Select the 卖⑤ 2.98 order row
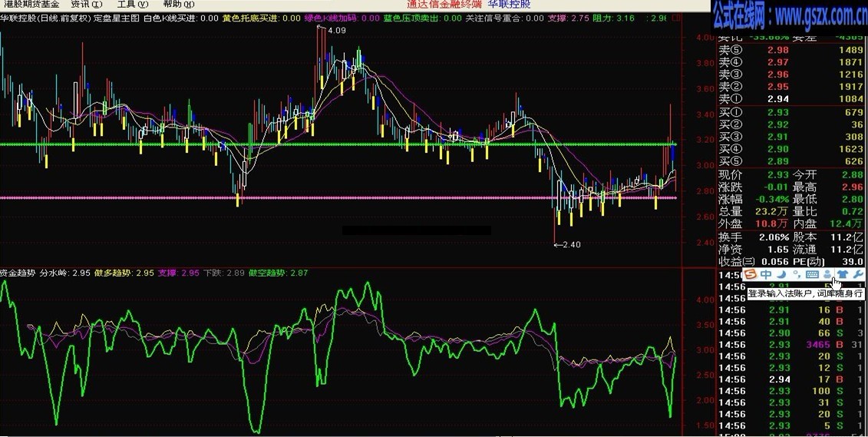 click(x=791, y=50)
